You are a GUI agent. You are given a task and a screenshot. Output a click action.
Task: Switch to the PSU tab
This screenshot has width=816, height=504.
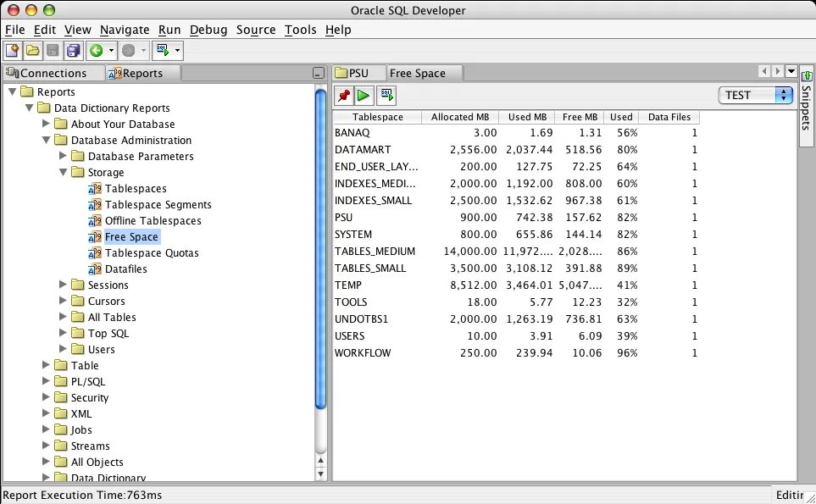coord(357,73)
